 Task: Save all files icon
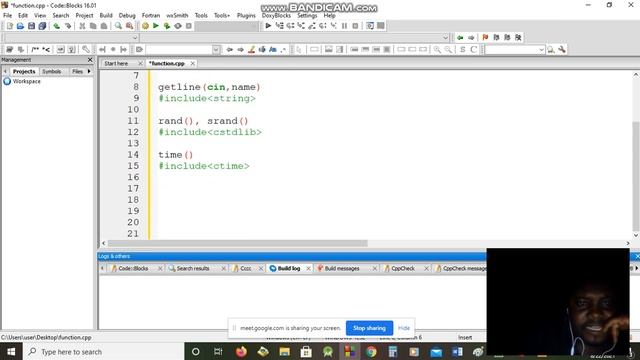tap(42, 26)
